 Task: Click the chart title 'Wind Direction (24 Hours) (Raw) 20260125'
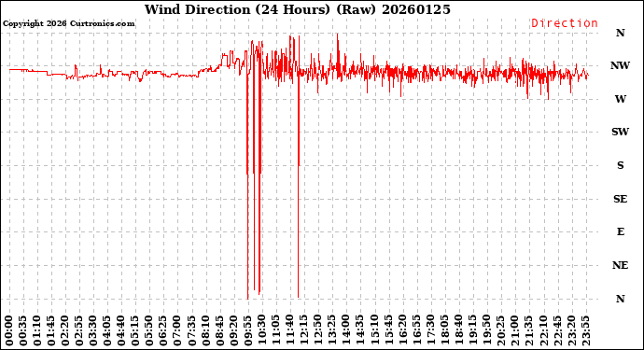(x=298, y=9)
